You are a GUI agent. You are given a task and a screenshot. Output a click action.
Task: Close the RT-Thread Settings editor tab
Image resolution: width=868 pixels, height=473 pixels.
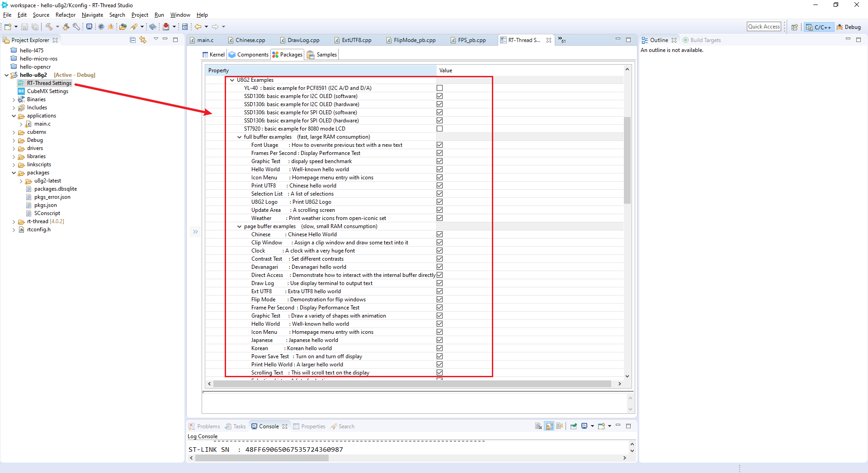549,40
